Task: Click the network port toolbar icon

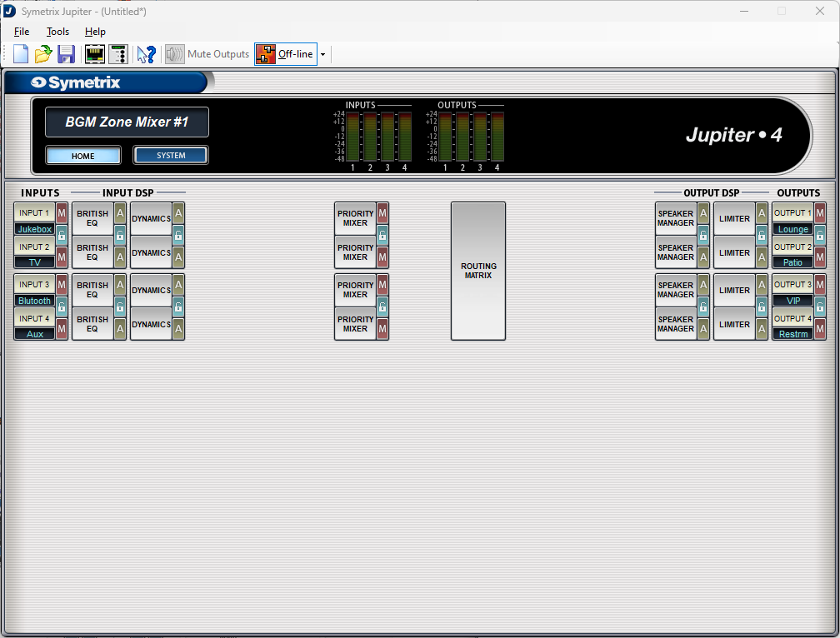Action: 95,54
